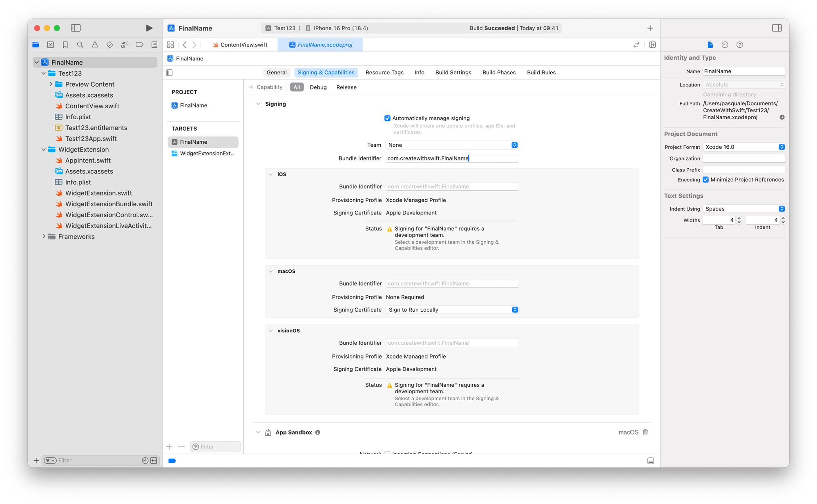Switch to the Build Settings tab
Image resolution: width=817 pixels, height=504 pixels.
453,73
